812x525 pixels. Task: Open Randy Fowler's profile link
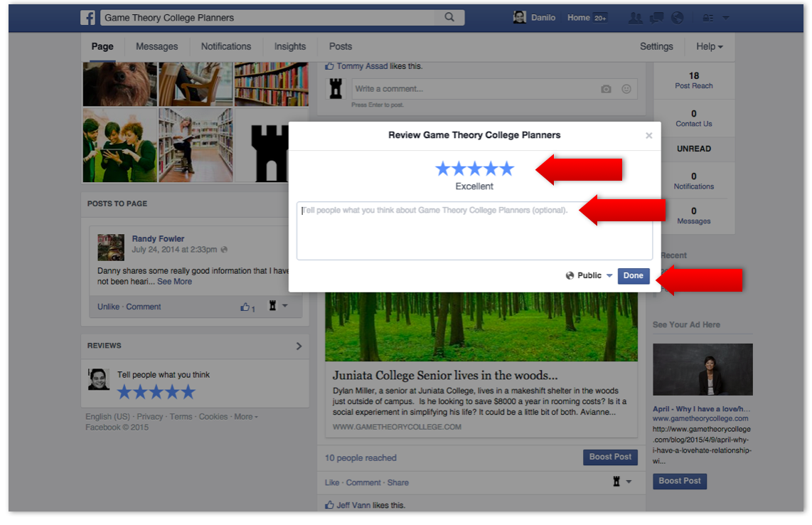click(x=158, y=239)
